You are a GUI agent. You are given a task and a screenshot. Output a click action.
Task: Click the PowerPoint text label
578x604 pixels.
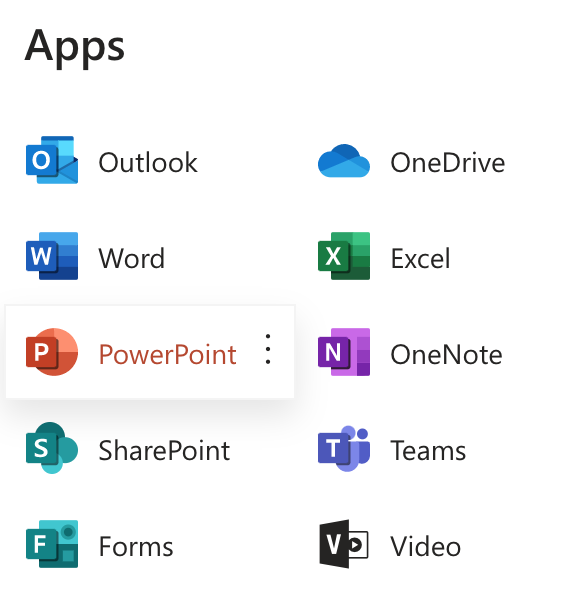pos(168,354)
